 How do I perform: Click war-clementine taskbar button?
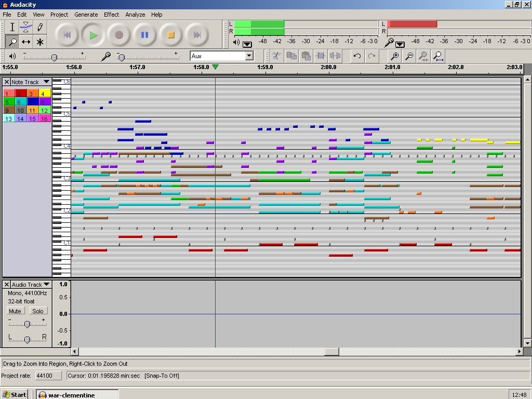point(77,395)
